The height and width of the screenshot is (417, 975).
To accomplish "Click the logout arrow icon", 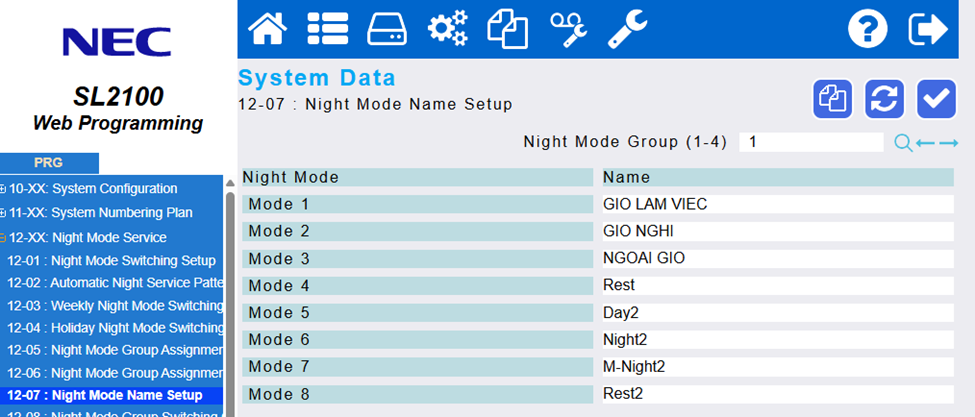I will coord(927,30).
